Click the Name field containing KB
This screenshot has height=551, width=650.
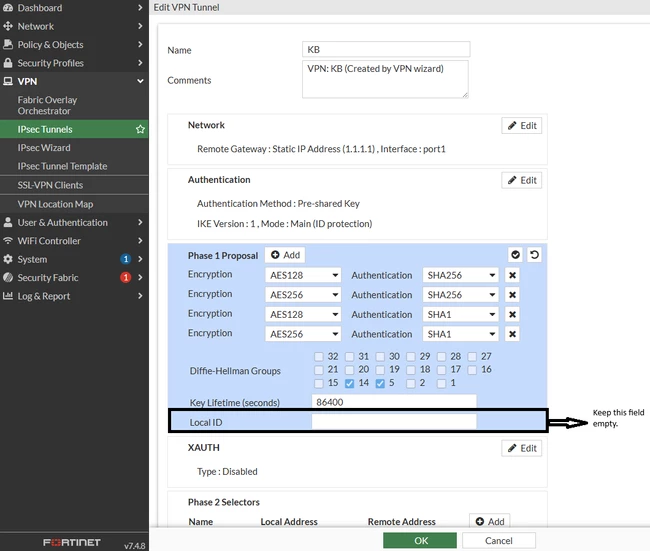386,49
